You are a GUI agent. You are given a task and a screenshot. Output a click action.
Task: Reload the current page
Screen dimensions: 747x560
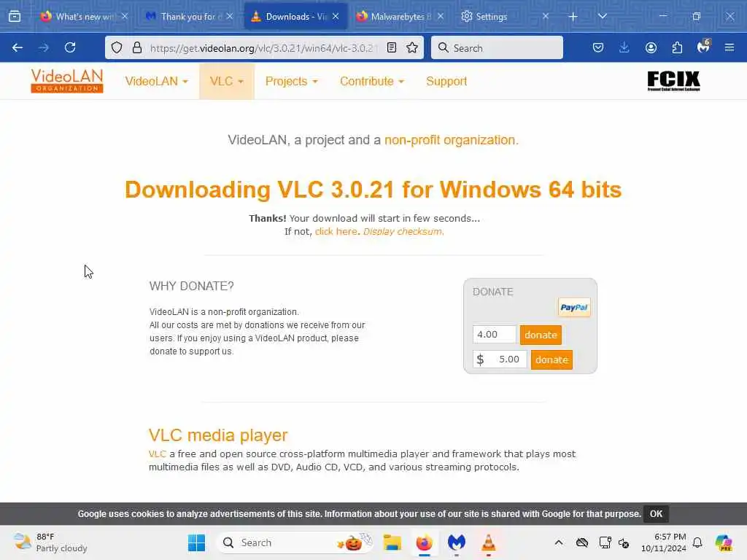point(70,47)
